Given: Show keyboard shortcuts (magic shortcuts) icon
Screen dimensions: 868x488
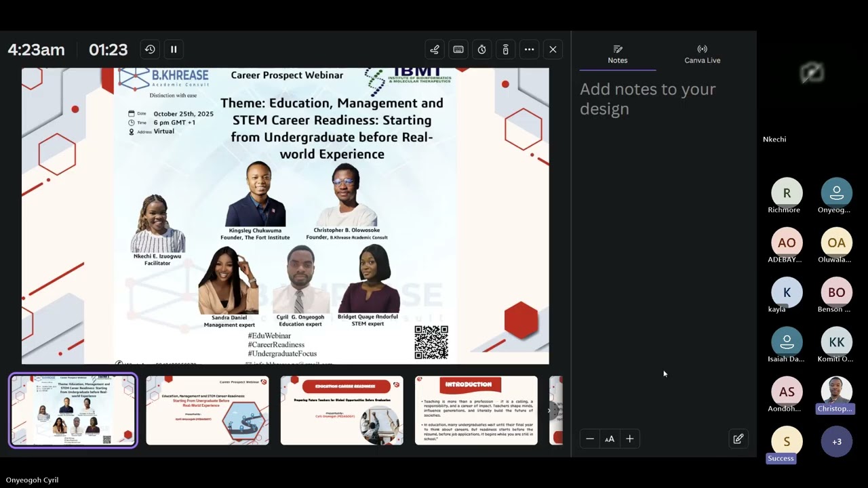Looking at the screenshot, I should pyautogui.click(x=458, y=49).
